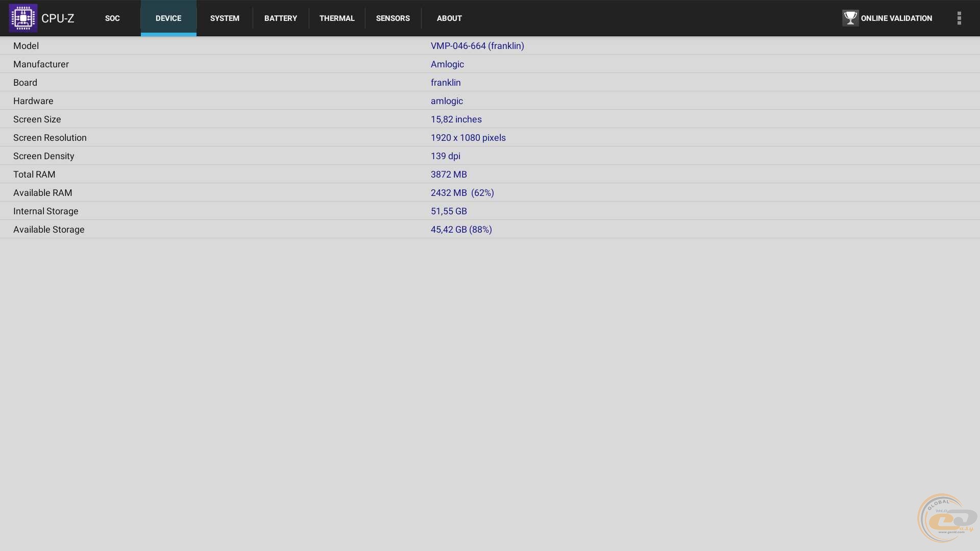Click the Internal Storage 51,55 GB value
This screenshot has height=551, width=980.
tap(449, 211)
